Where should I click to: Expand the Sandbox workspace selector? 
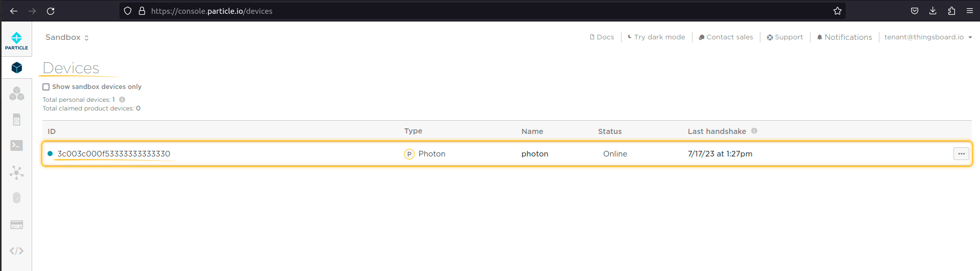coord(67,37)
